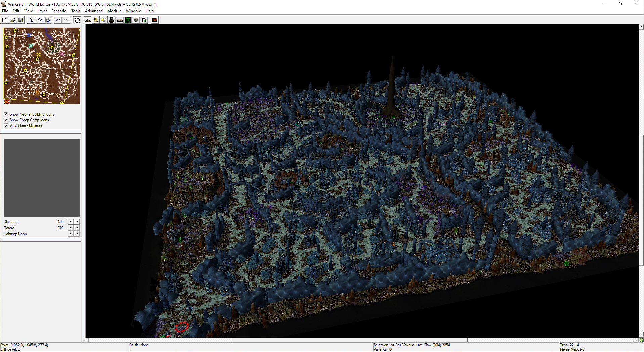The height and width of the screenshot is (352, 644).
Task: Decrease Rotate value with left arrow
Action: coord(71,228)
